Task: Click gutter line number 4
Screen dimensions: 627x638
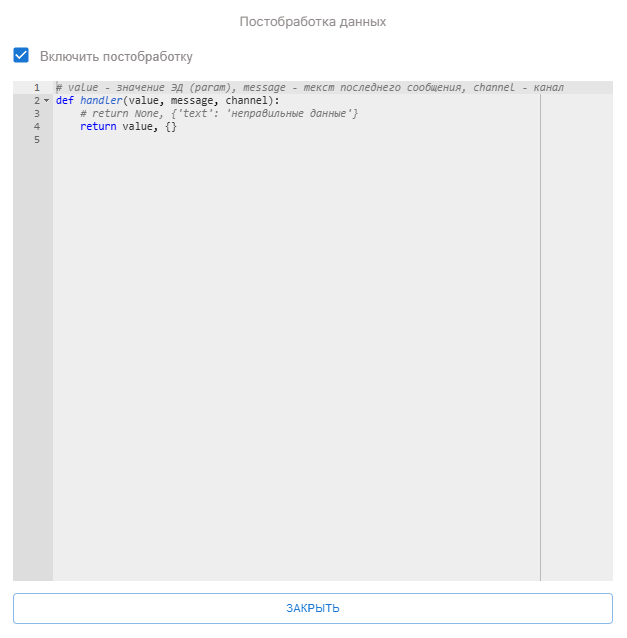Action: coord(37,127)
